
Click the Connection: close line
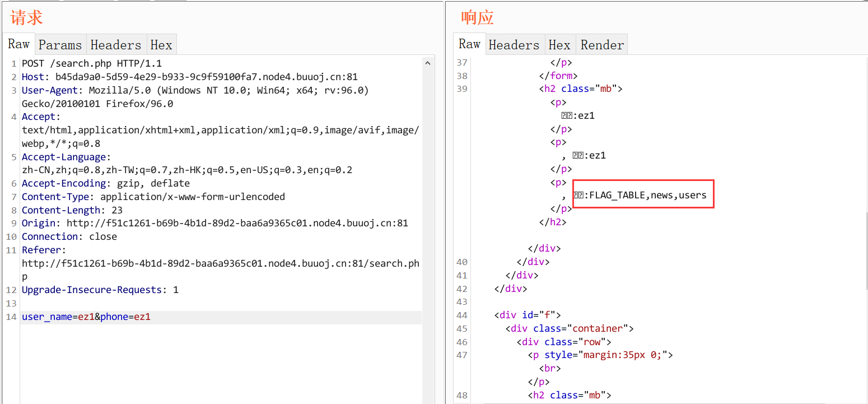[x=69, y=236]
